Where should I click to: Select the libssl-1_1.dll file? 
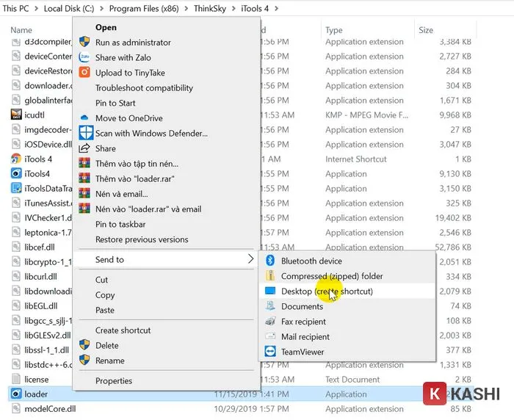[46, 350]
